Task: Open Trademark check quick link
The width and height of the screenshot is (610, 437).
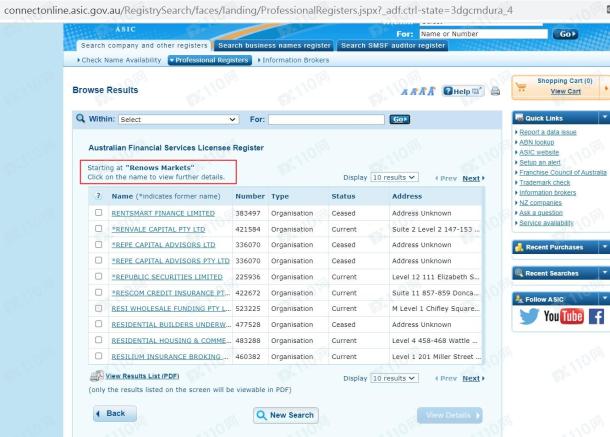Action: [545, 183]
